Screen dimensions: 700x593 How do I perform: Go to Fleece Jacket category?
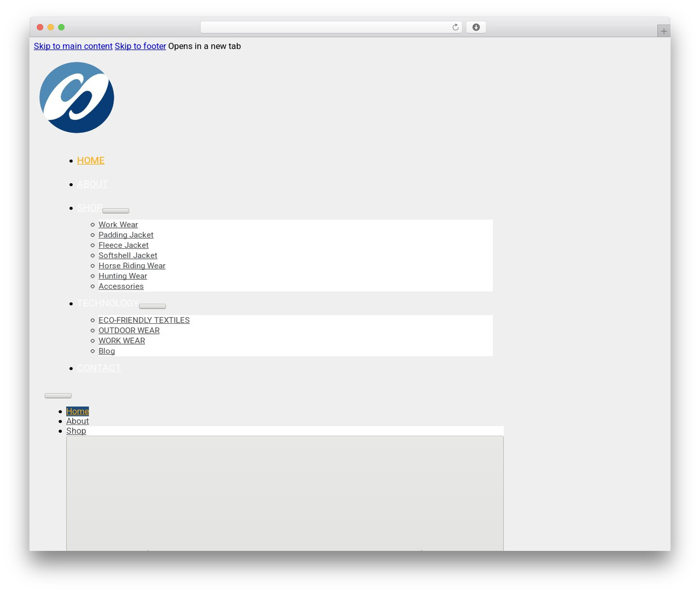point(124,245)
